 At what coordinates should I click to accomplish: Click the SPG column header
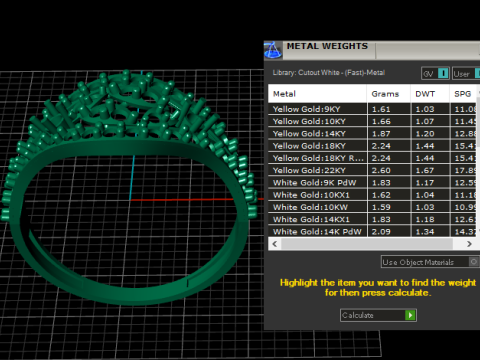pos(463,94)
